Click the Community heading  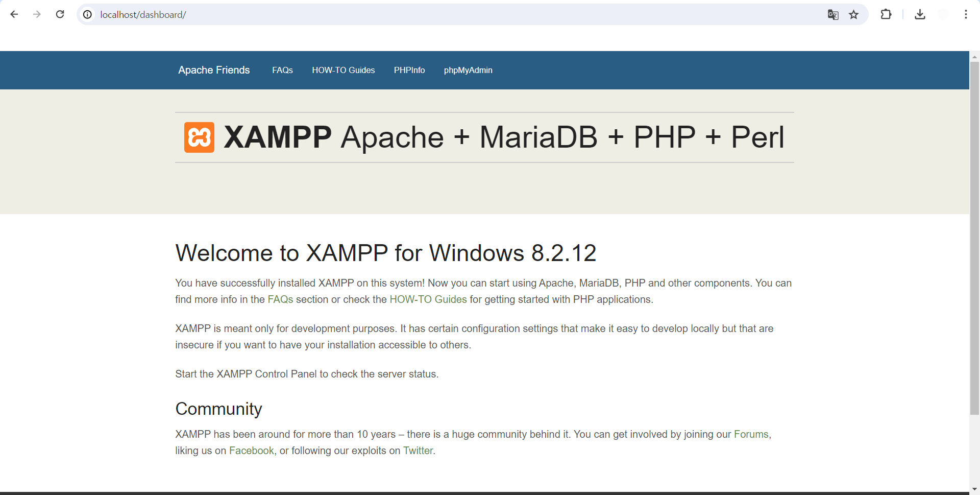tap(218, 409)
